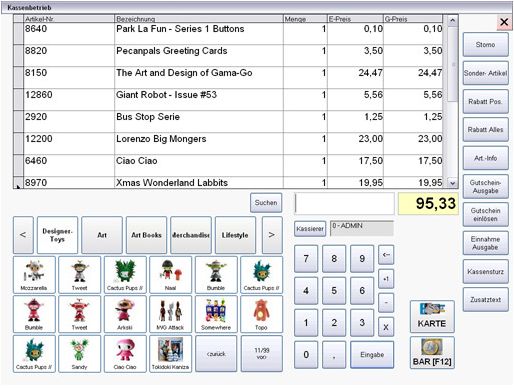Click the Storno button
Screen dimensions: 514x388
[486, 44]
